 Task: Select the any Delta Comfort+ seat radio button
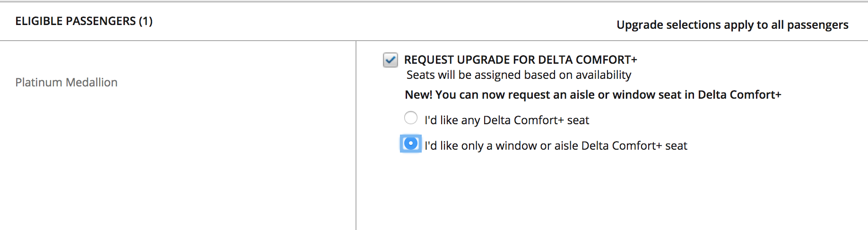coord(411,118)
